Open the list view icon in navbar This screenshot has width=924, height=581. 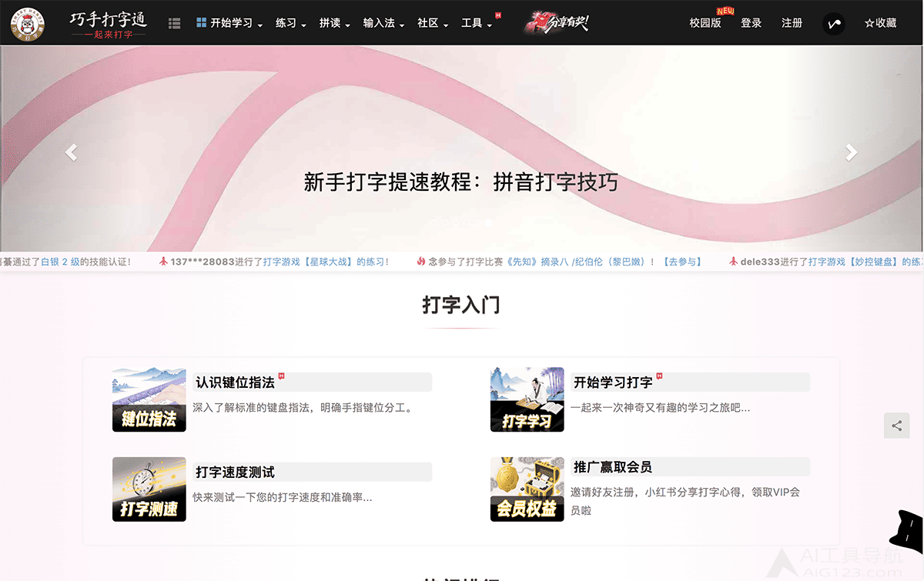click(174, 23)
